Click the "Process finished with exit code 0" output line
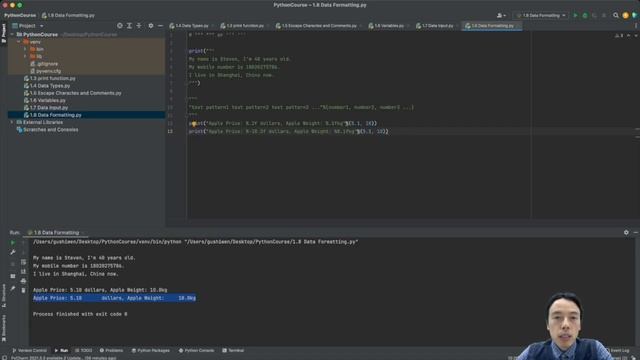 click(x=80, y=314)
